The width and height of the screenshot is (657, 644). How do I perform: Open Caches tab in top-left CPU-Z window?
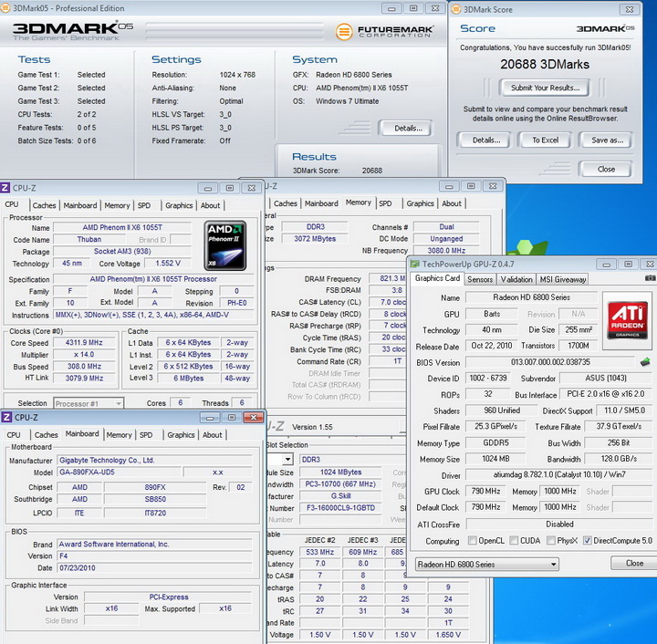(44, 205)
